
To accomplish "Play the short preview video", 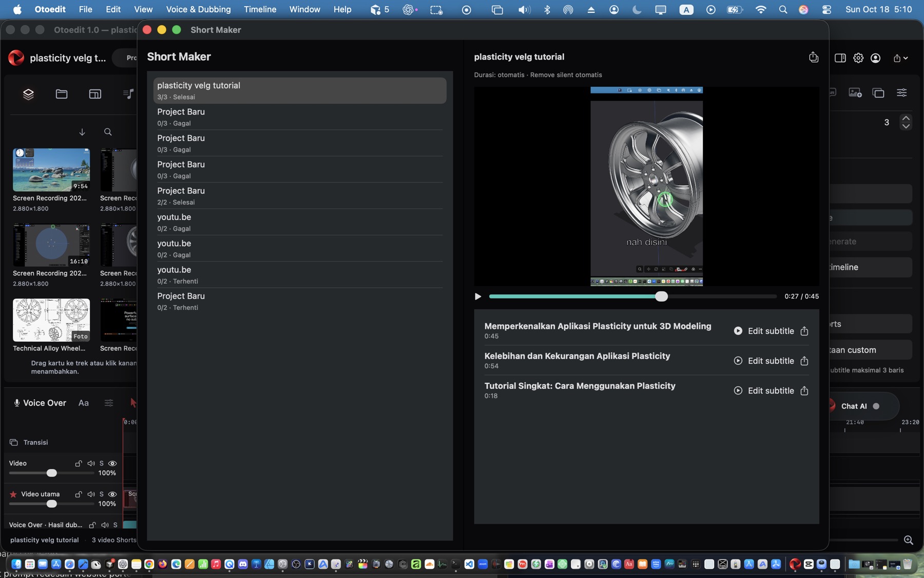I will (x=478, y=296).
